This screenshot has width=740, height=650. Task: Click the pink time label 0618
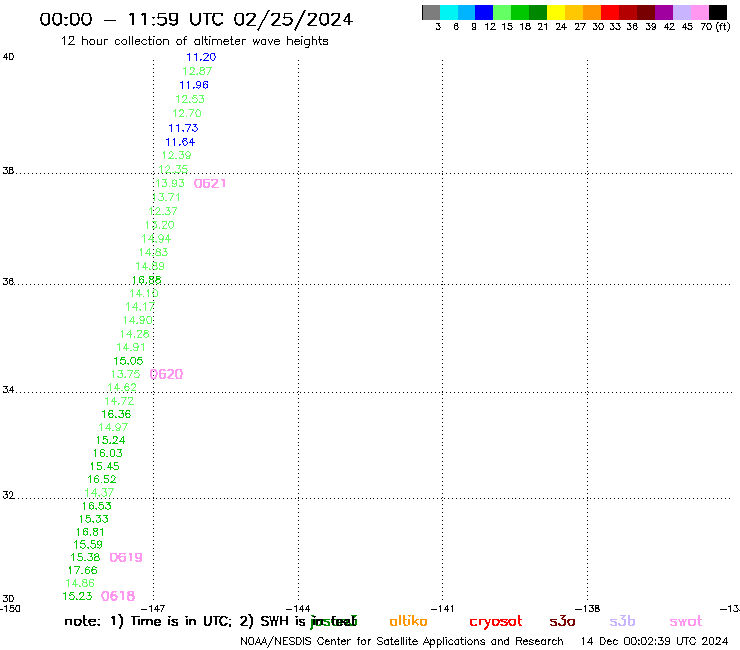[118, 596]
